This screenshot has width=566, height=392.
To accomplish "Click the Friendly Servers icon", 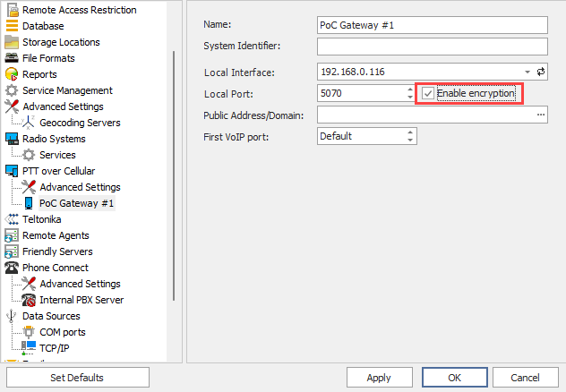I will (x=12, y=251).
